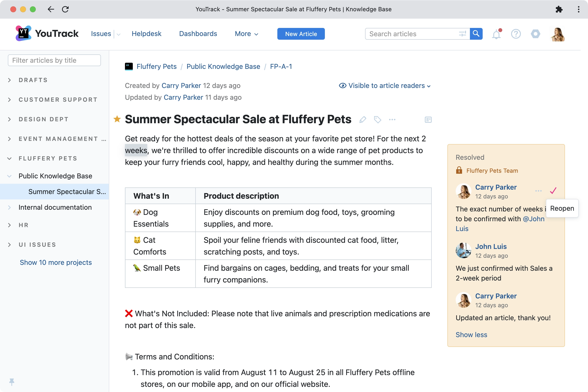Image resolution: width=588 pixels, height=392 pixels.
Task: Click Show 10 more projects link
Action: click(56, 262)
